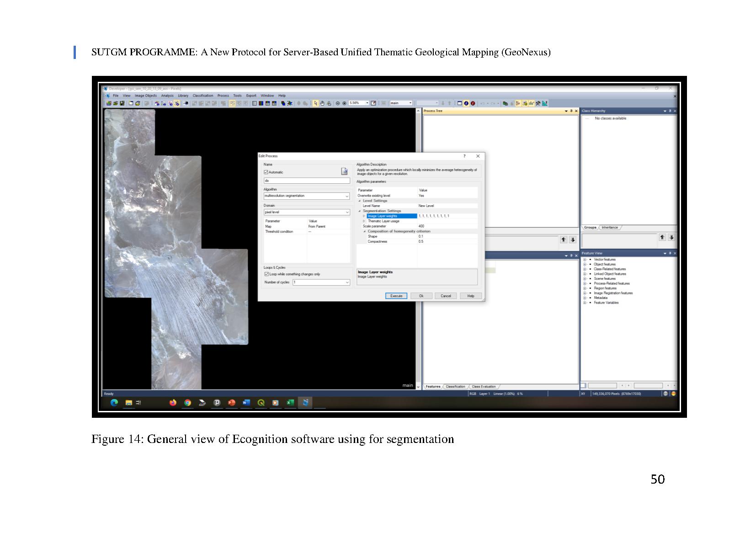Launch Firefox from the taskbar
The width and height of the screenshot is (756, 533).
[173, 403]
